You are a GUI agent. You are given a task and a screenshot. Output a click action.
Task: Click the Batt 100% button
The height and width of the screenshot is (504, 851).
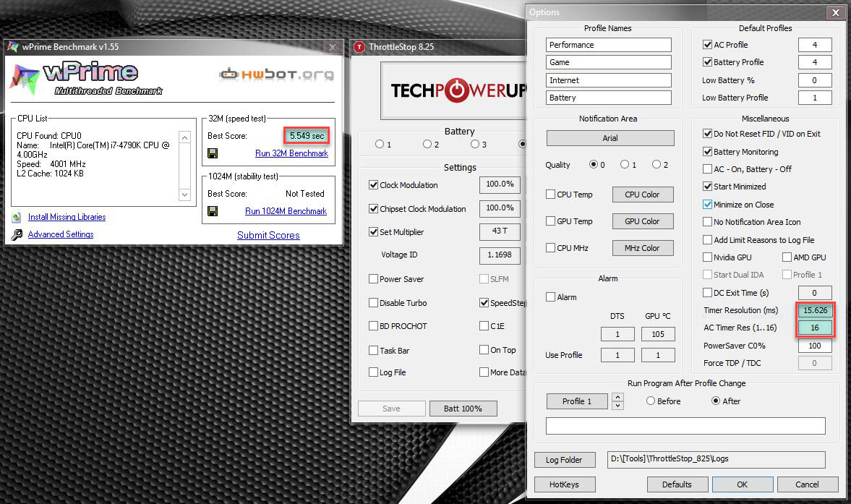463,409
